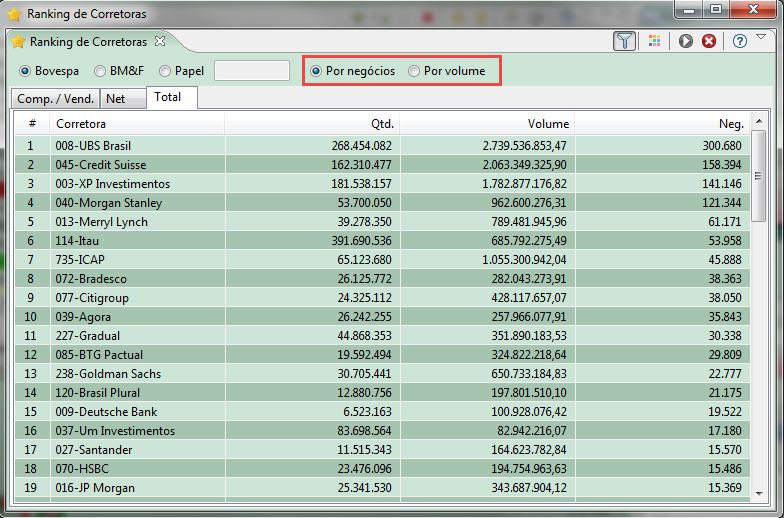Select the 040-Morgan Stanley row
Screen dimensions: 784x518
[x=382, y=202]
